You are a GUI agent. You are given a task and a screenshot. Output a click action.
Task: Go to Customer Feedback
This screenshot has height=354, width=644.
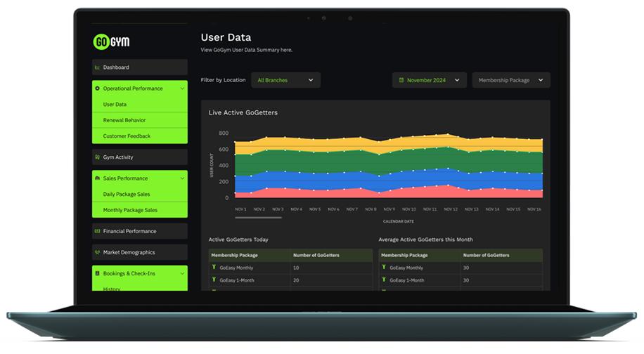tap(140, 136)
